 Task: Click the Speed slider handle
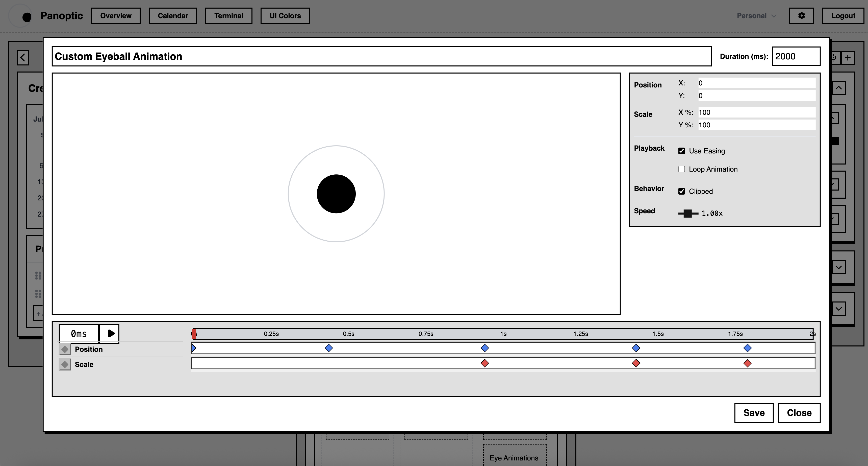pos(688,214)
